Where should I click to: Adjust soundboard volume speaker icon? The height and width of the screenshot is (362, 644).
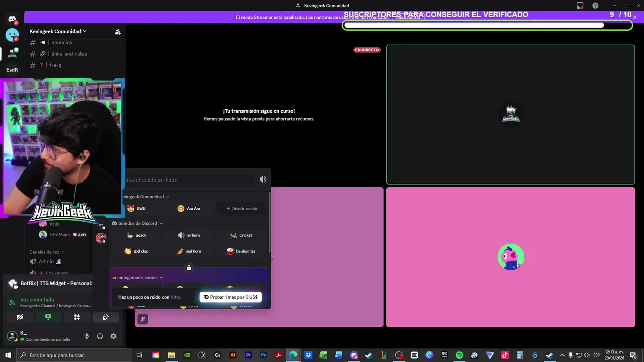click(x=263, y=179)
